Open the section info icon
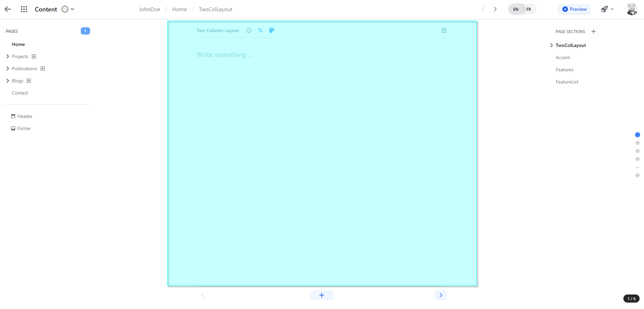 [249, 30]
